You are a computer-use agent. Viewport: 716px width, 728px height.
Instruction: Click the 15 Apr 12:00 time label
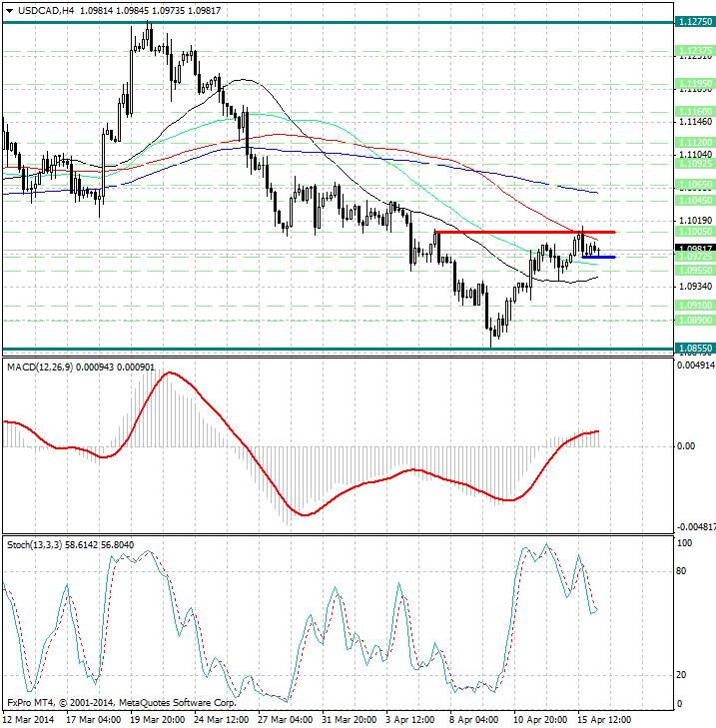(604, 720)
